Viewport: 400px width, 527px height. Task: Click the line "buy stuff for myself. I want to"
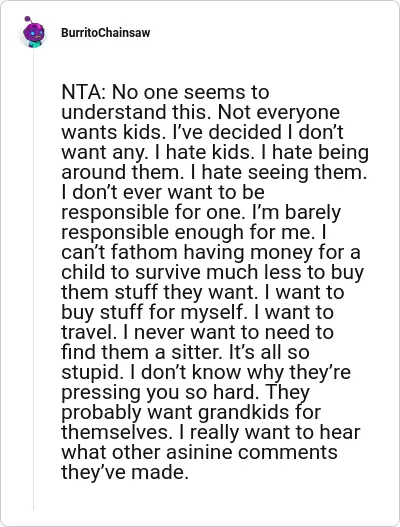(197, 312)
